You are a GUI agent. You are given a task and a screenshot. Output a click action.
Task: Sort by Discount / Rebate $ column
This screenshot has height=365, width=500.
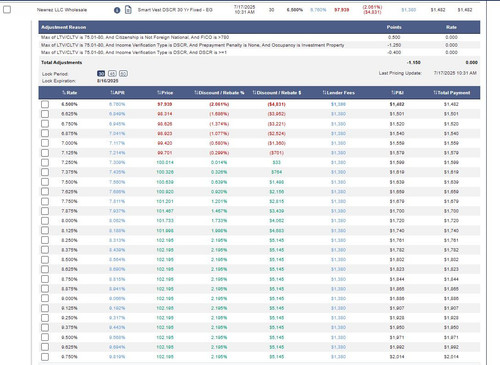(277, 93)
